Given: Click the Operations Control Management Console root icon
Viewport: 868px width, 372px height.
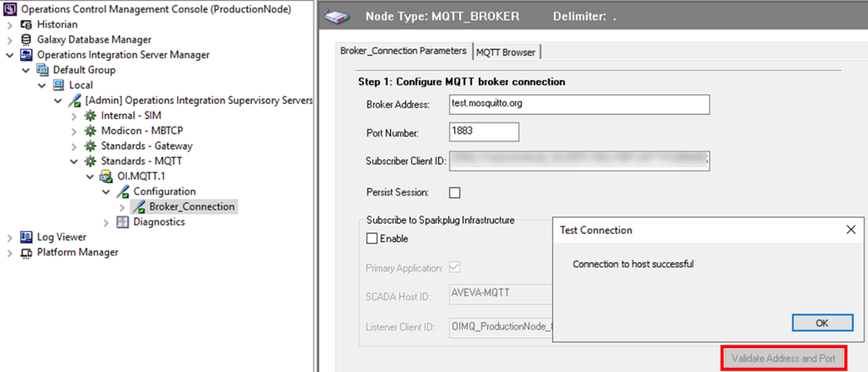Looking at the screenshot, I should point(11,9).
